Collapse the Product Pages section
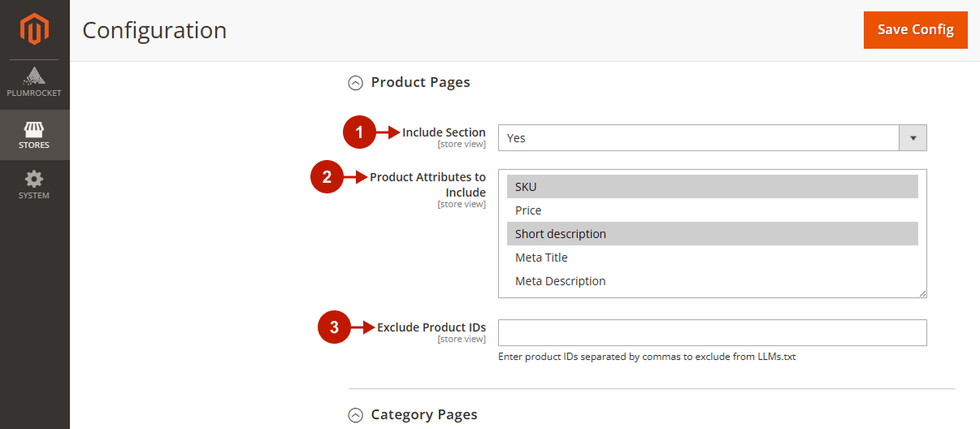980x429 pixels. point(355,83)
